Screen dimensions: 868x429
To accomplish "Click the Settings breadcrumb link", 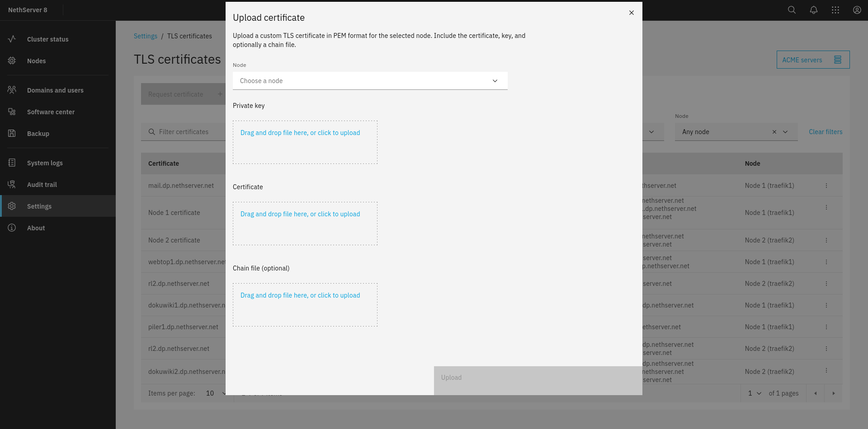I will coord(145,36).
